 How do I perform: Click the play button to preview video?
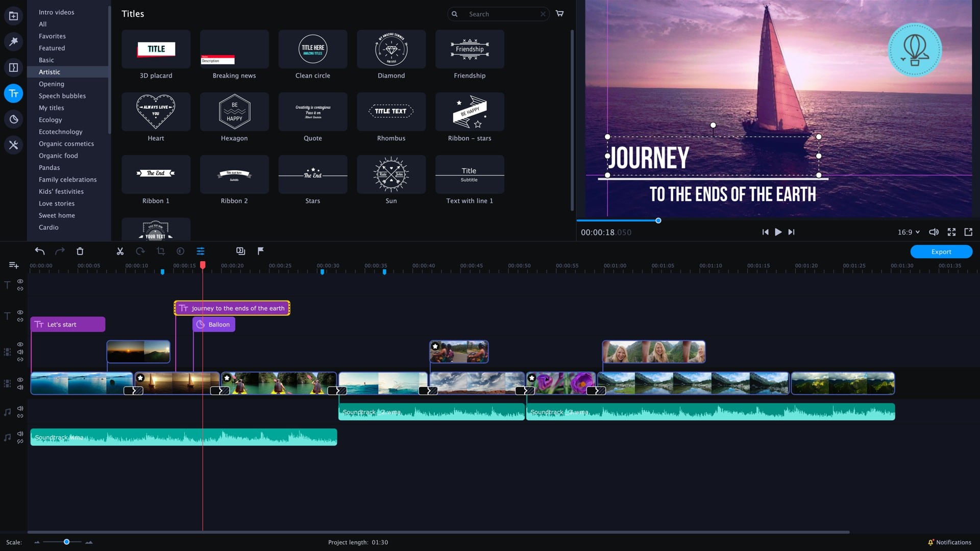778,232
